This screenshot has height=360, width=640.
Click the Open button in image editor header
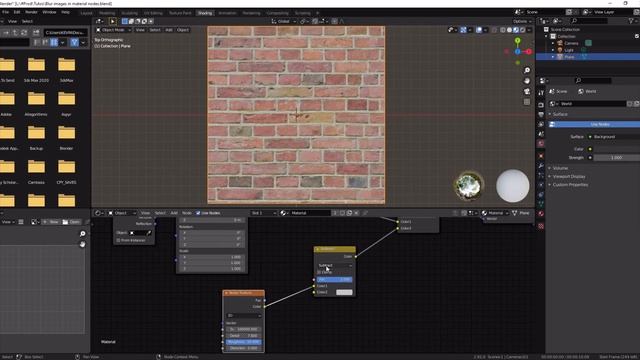tap(71, 222)
